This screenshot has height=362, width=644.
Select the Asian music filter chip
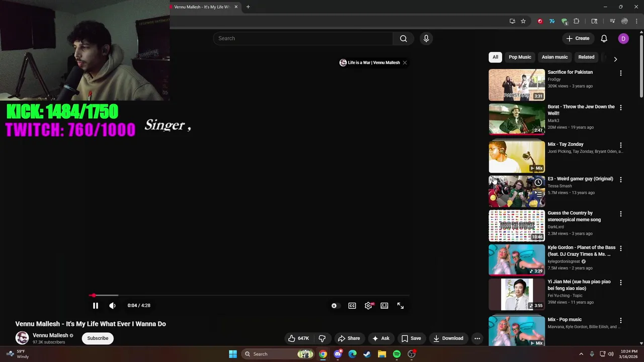pyautogui.click(x=554, y=57)
